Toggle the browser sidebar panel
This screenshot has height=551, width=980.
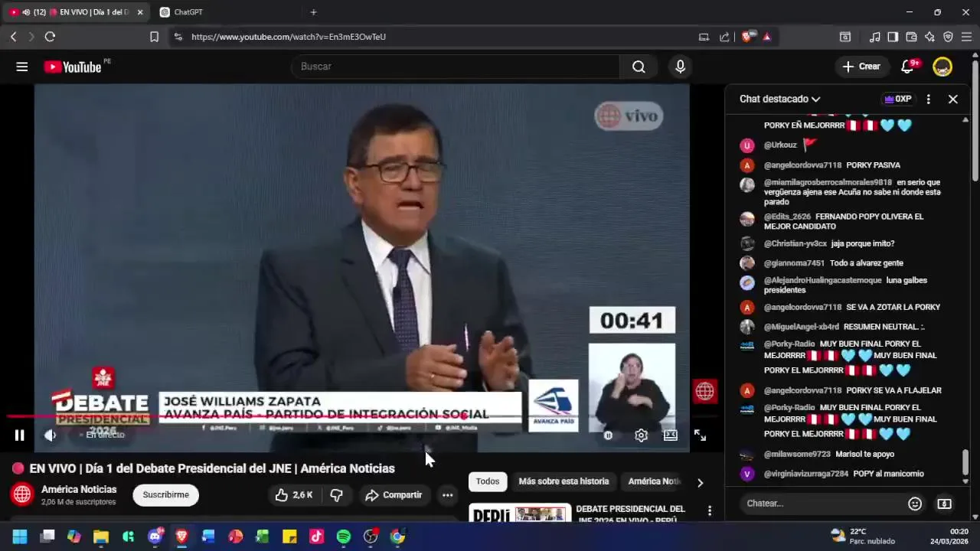pos(893,37)
